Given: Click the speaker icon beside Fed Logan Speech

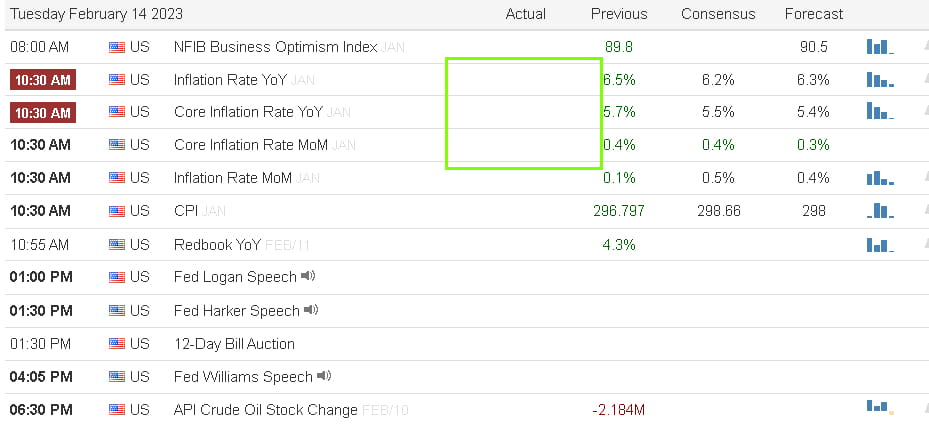Looking at the screenshot, I should (308, 276).
